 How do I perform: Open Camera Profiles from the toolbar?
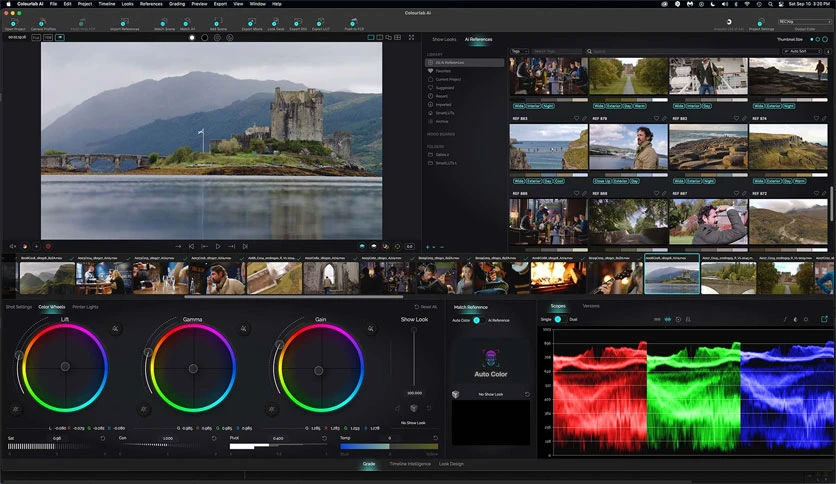point(43,23)
